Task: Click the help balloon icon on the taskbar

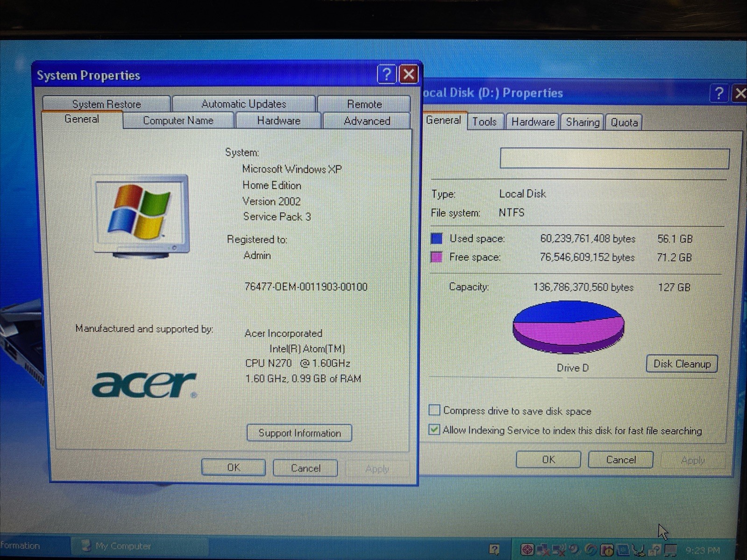Action: [x=494, y=550]
